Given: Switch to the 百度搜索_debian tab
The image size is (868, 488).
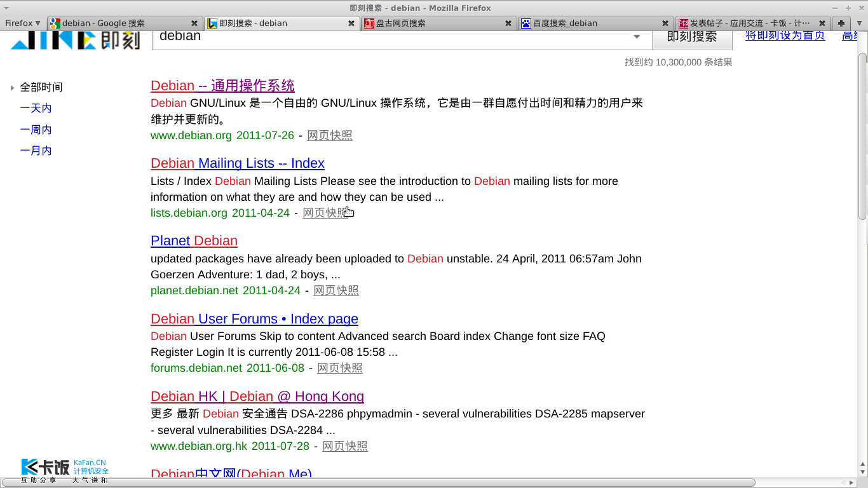Looking at the screenshot, I should 595,23.
